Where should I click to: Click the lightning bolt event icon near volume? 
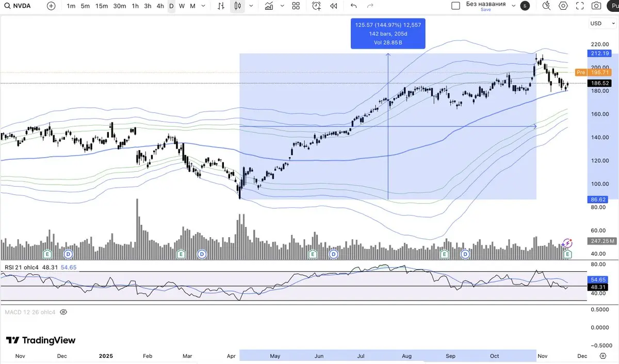[567, 243]
